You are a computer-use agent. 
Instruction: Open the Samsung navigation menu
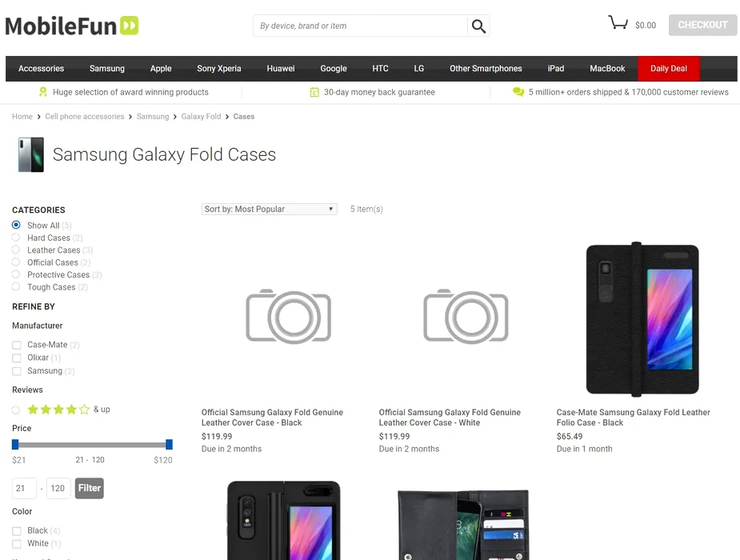(x=106, y=69)
